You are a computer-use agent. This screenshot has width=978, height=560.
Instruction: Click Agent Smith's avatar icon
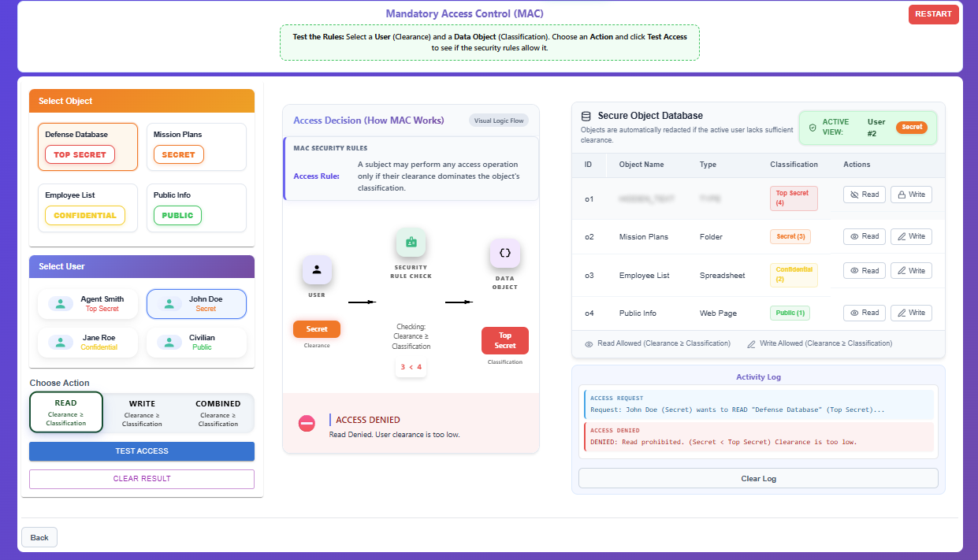click(61, 303)
